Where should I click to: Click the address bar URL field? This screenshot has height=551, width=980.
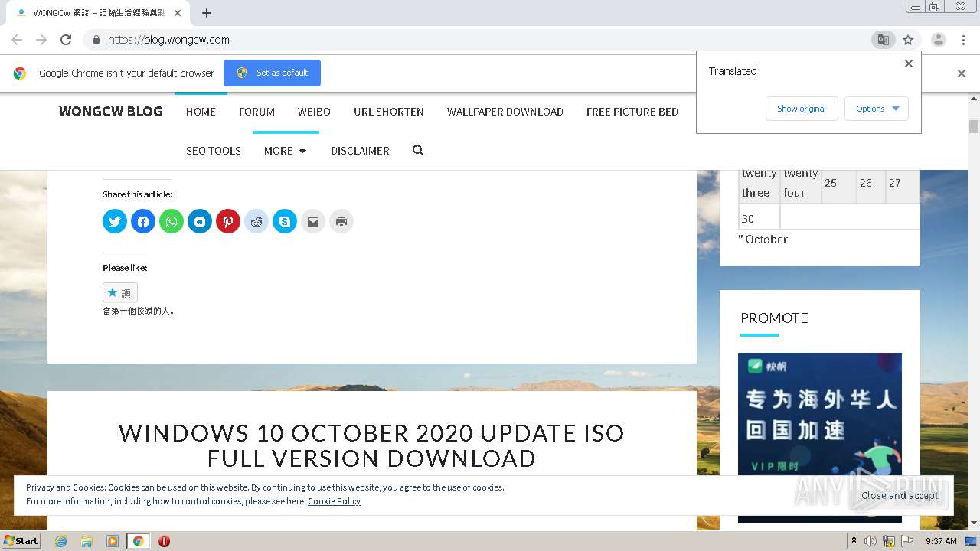coord(482,40)
